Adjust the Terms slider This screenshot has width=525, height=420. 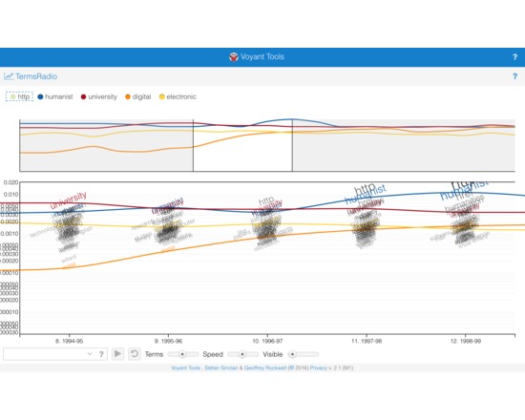pyautogui.click(x=183, y=354)
